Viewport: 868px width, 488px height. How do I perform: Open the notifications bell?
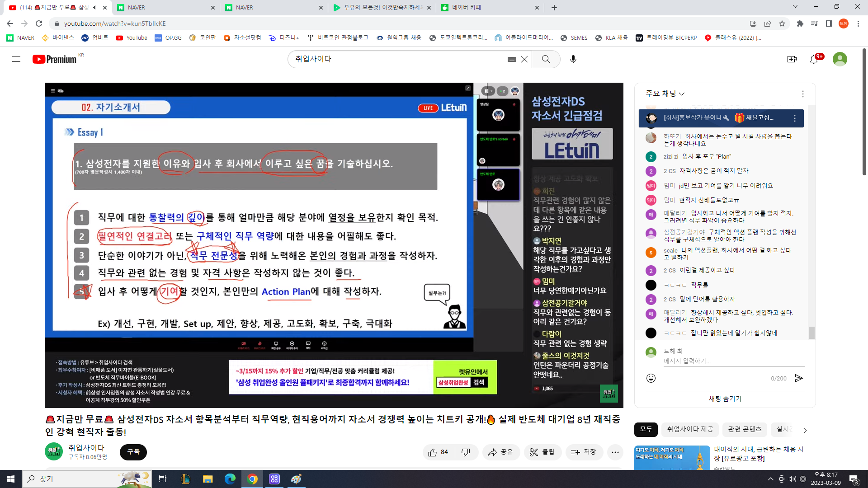(x=814, y=59)
